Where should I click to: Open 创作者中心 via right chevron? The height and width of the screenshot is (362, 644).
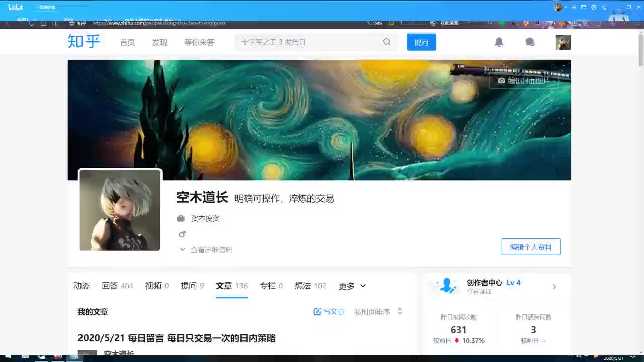[x=554, y=287]
